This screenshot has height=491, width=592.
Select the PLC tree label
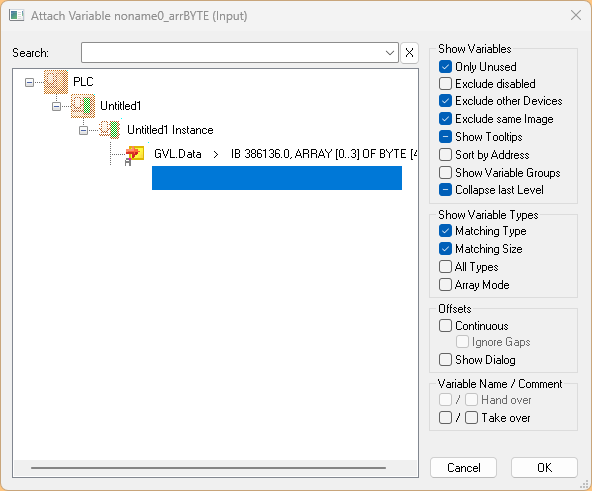tap(83, 82)
